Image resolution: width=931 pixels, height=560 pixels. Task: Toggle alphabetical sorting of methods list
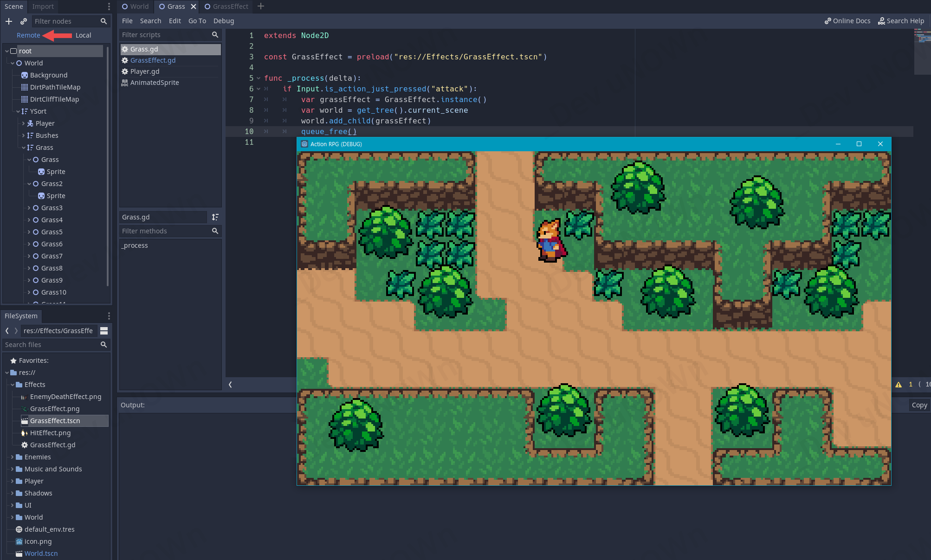(215, 217)
